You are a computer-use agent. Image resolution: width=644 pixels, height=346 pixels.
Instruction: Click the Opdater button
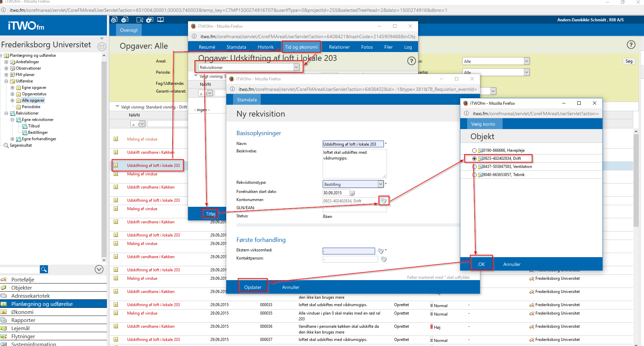tap(253, 287)
